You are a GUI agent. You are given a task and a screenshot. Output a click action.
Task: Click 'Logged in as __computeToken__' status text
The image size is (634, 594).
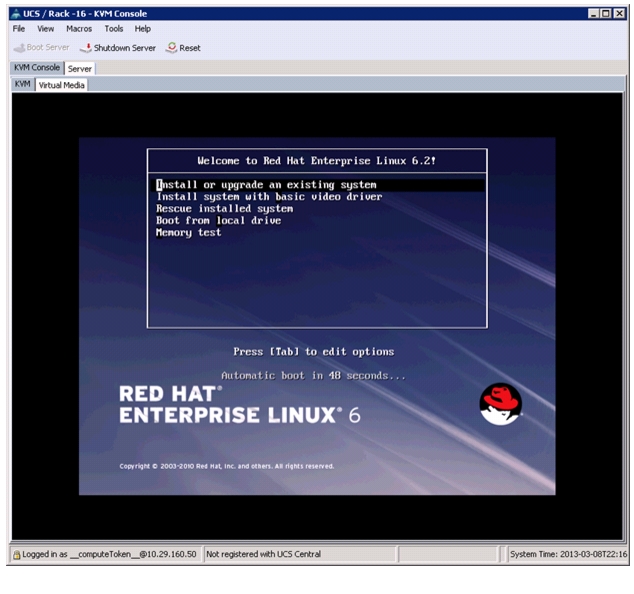click(x=109, y=554)
